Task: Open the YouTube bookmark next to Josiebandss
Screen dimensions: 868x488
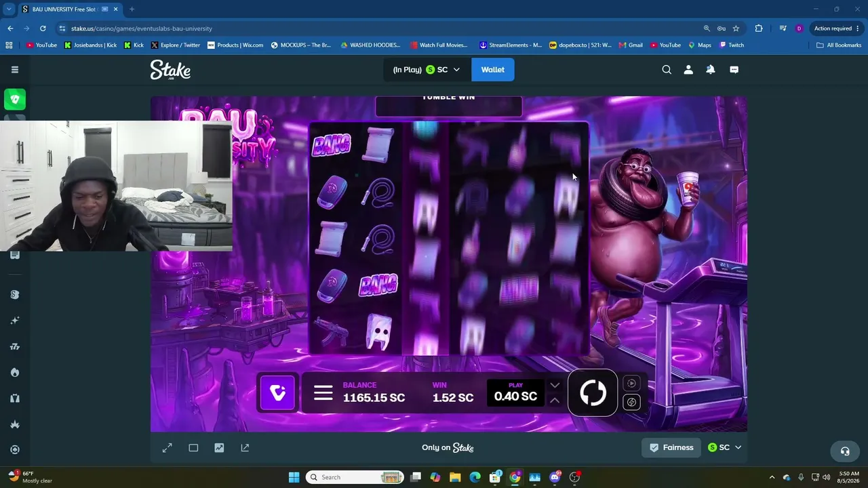Action: click(41, 45)
